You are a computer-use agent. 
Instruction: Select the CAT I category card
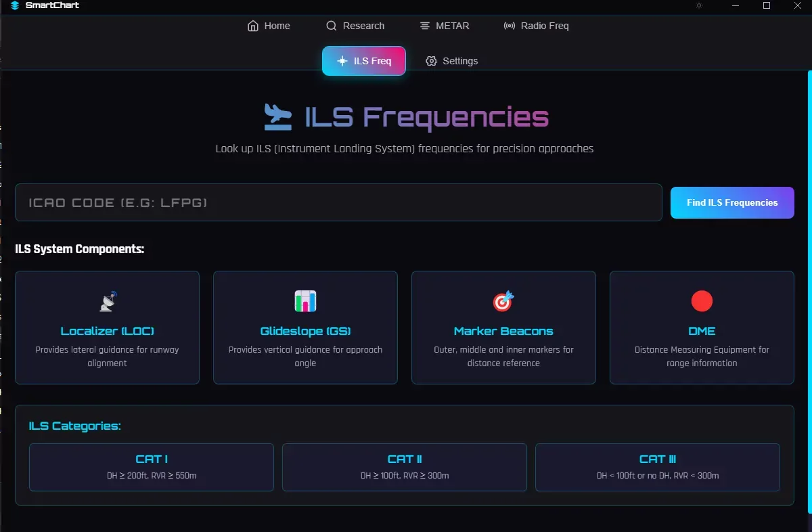[152, 467]
